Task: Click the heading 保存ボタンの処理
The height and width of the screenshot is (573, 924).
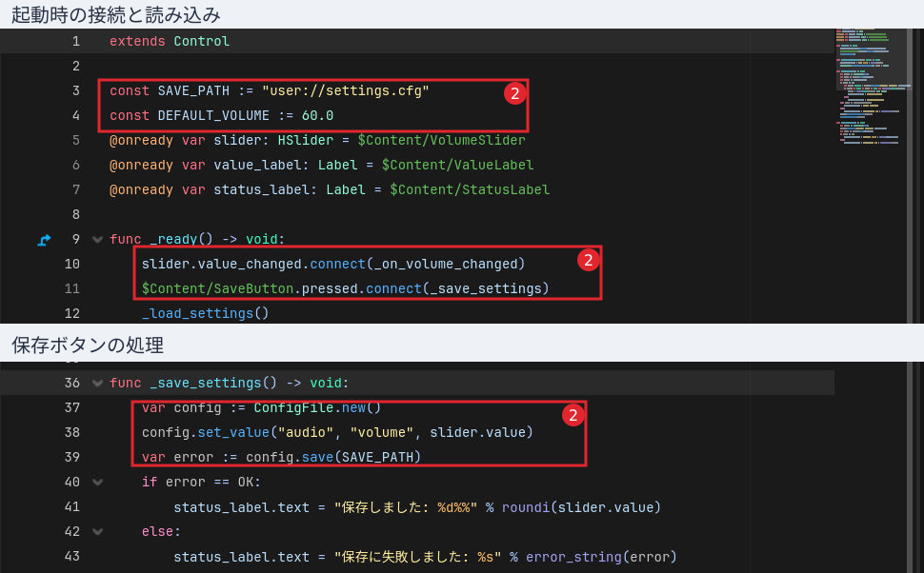Action: [x=88, y=346]
